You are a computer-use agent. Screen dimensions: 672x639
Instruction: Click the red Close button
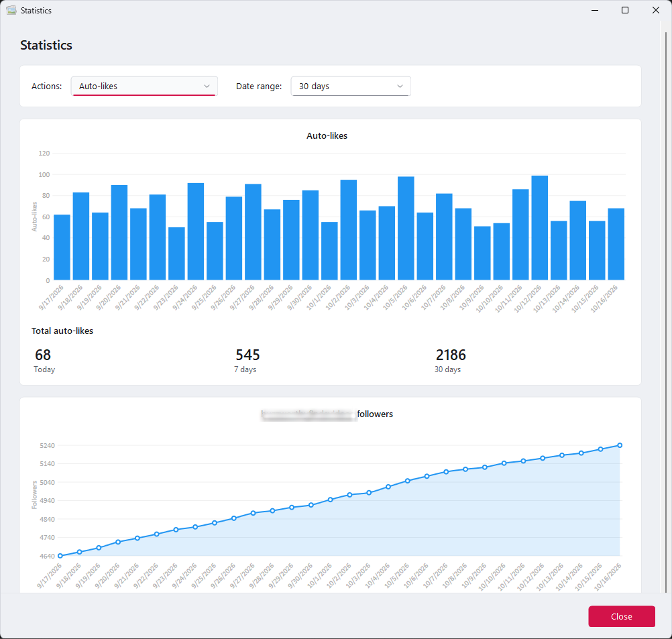pos(621,616)
